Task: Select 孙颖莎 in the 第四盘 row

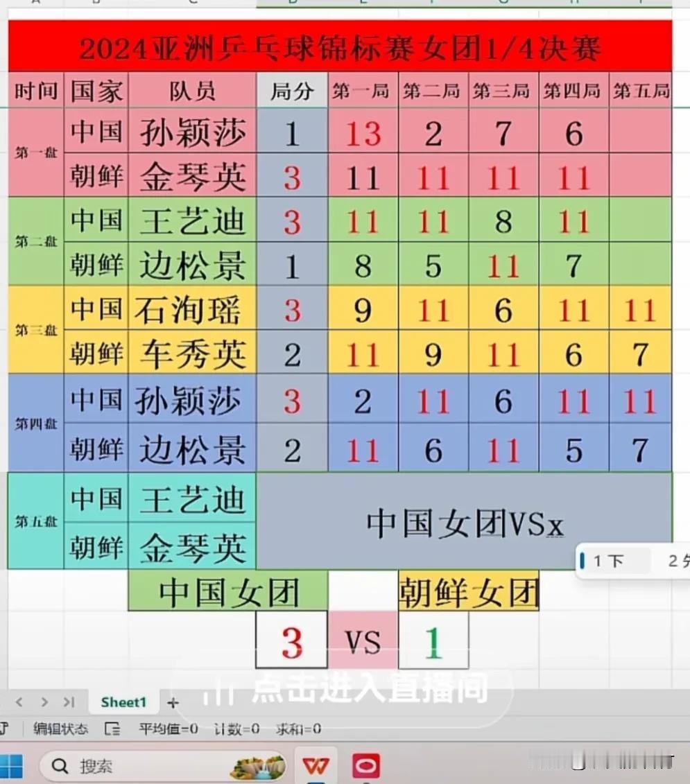Action: click(192, 399)
